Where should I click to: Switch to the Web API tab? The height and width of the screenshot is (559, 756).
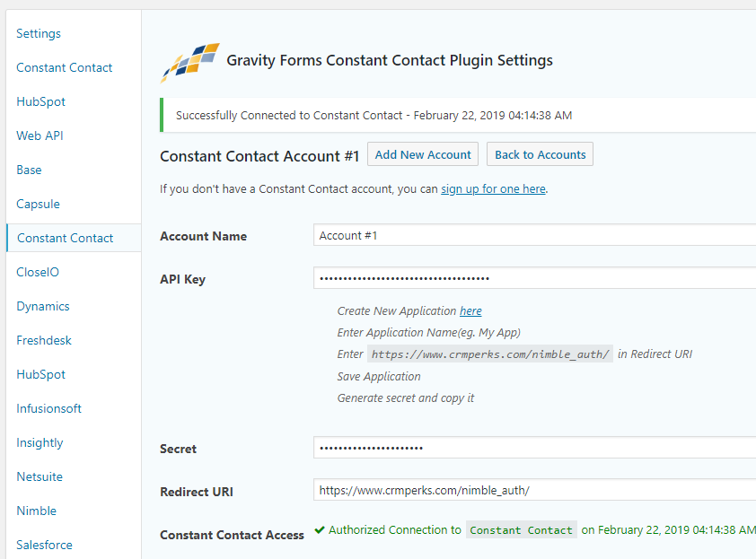tap(40, 136)
